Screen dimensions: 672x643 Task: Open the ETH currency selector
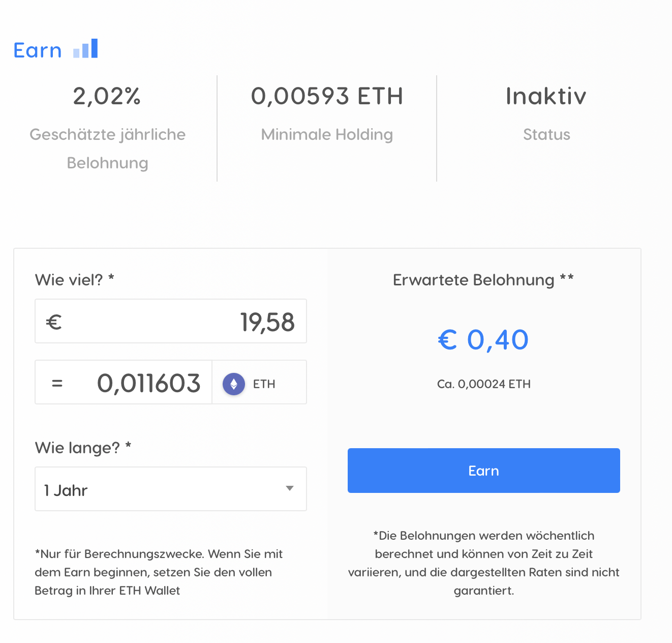259,382
